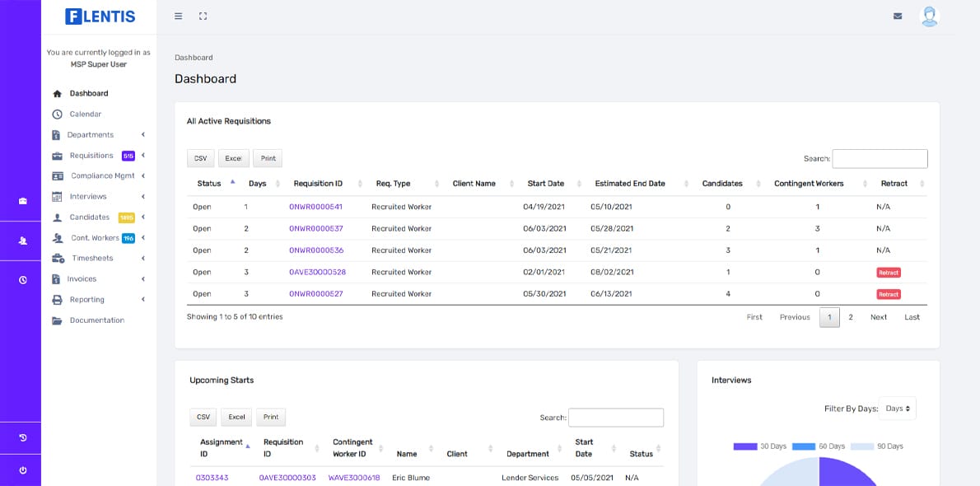Expand the Departments sidebar menu

pos(91,135)
